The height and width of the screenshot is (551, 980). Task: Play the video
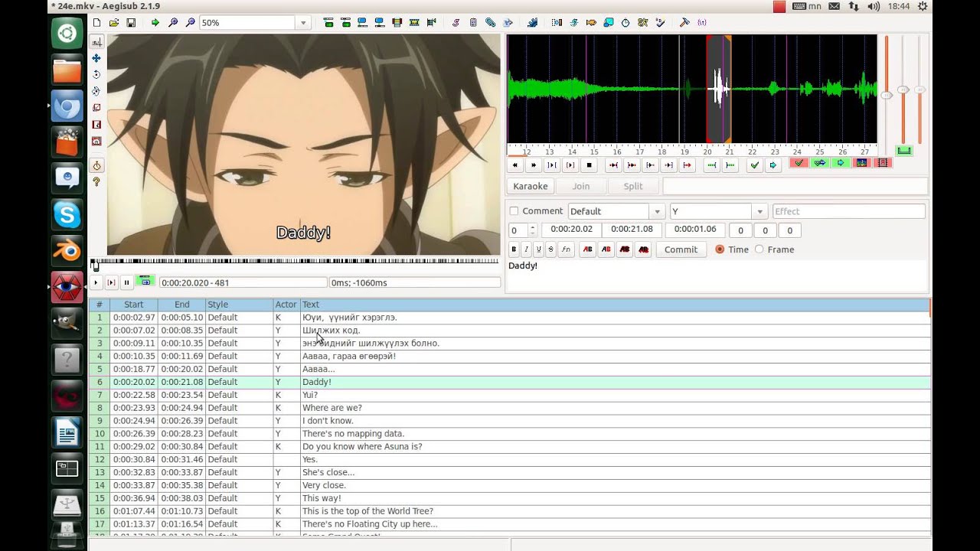click(96, 282)
